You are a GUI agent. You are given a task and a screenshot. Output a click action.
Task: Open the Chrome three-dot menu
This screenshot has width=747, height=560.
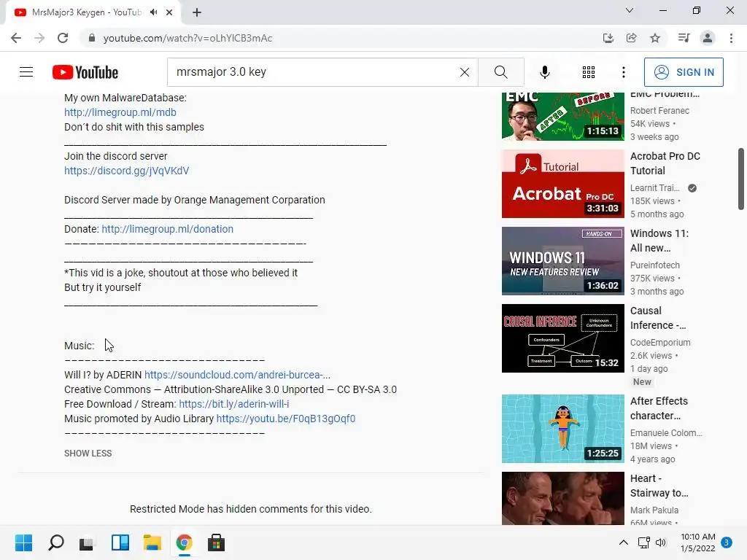pyautogui.click(x=731, y=38)
